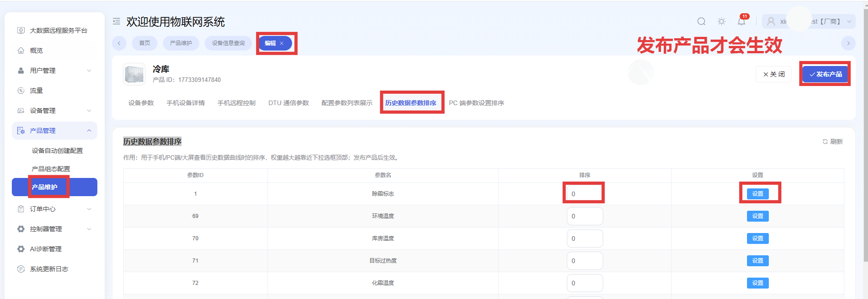The image size is (868, 299).
Task: Click the 系统更新日志 icon
Action: pos(21,269)
